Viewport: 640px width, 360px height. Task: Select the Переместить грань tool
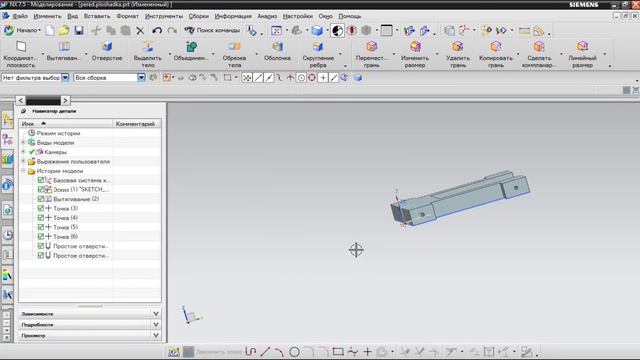(x=371, y=54)
